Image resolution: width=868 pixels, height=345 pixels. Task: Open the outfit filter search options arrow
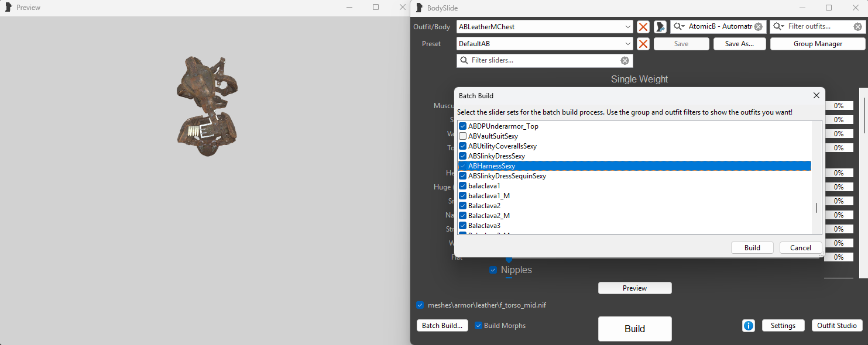click(x=780, y=27)
